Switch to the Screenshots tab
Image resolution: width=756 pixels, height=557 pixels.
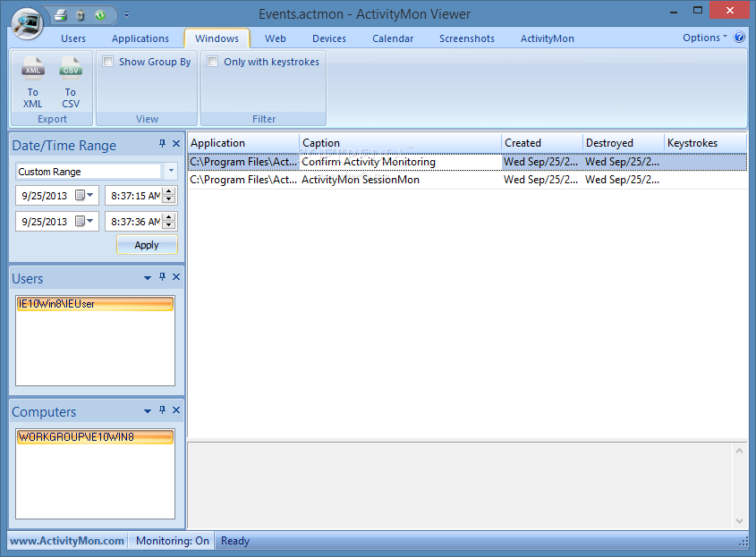(x=467, y=38)
